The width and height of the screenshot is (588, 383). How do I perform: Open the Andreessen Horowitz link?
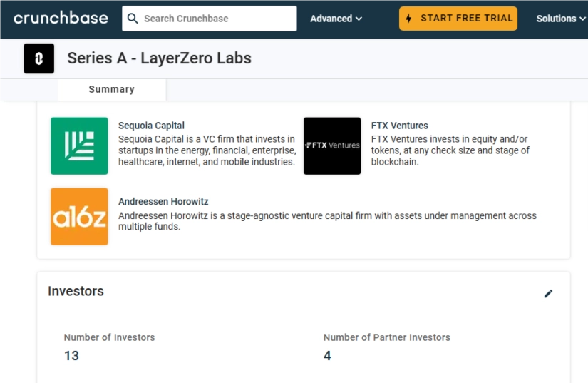tap(163, 202)
